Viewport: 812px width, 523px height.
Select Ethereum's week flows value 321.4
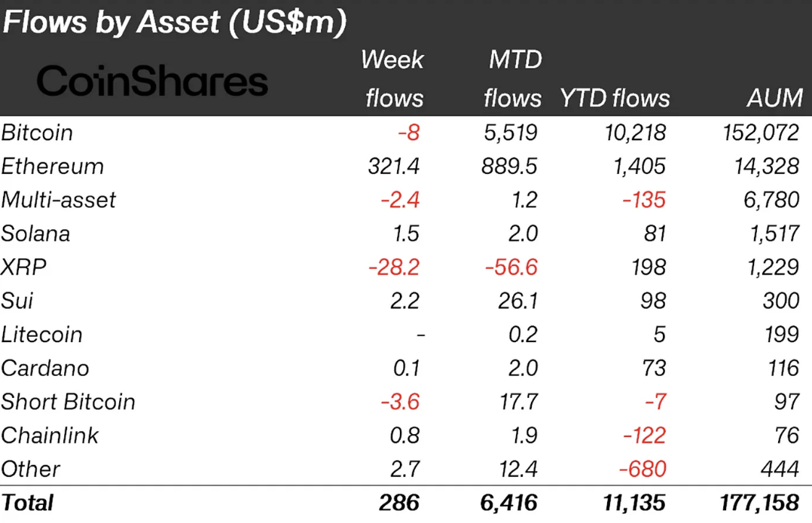pos(390,167)
